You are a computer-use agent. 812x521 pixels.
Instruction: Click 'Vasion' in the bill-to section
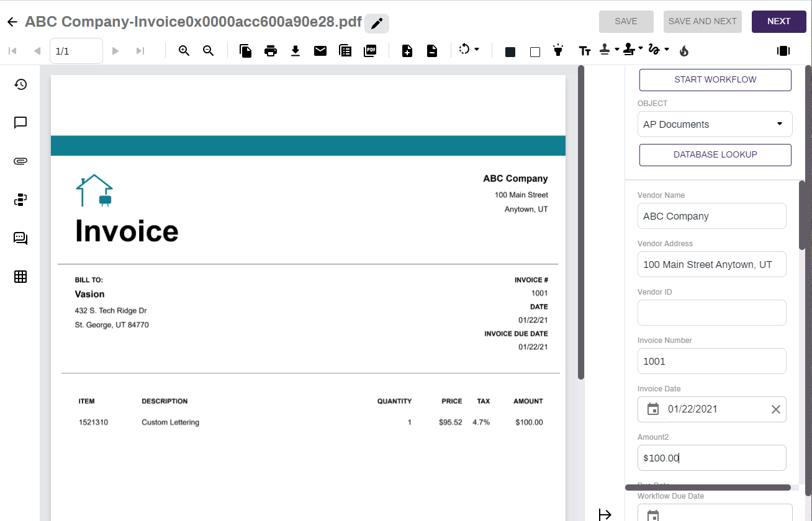[x=89, y=294]
